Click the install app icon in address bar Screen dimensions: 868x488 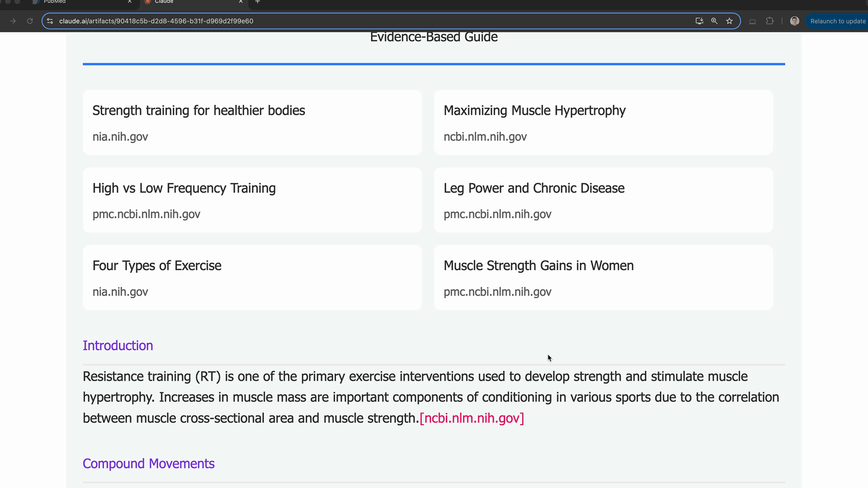pos(699,21)
